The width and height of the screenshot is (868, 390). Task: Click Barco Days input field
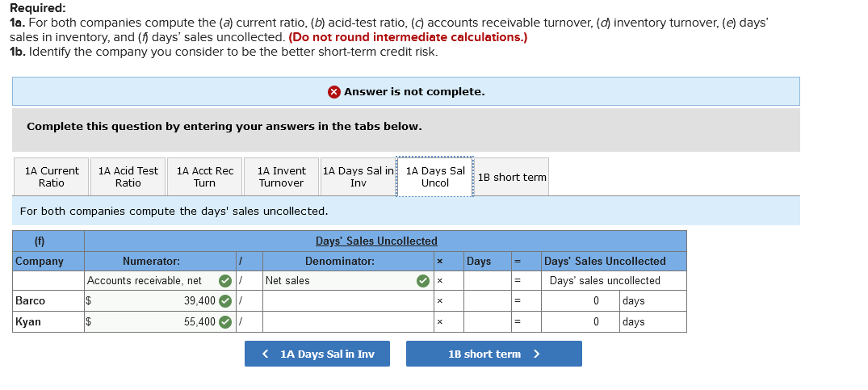tap(487, 301)
